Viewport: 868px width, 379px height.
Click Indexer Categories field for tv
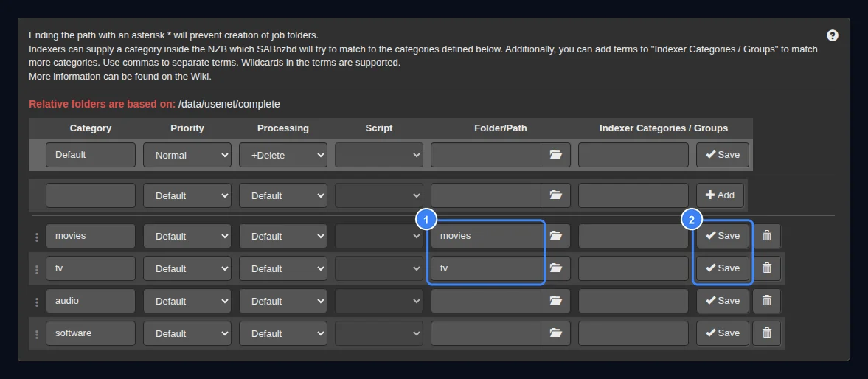[633, 268]
